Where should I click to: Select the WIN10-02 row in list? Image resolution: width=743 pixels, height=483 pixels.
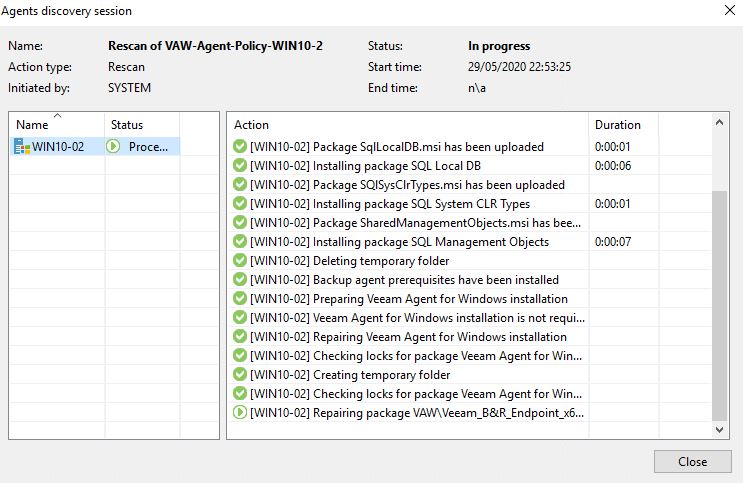pyautogui.click(x=95, y=146)
